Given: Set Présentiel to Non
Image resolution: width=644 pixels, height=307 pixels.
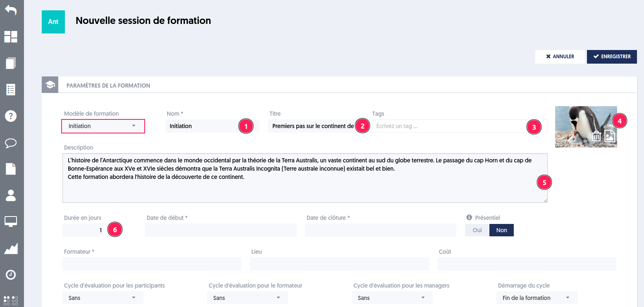Looking at the screenshot, I should click(x=501, y=230).
